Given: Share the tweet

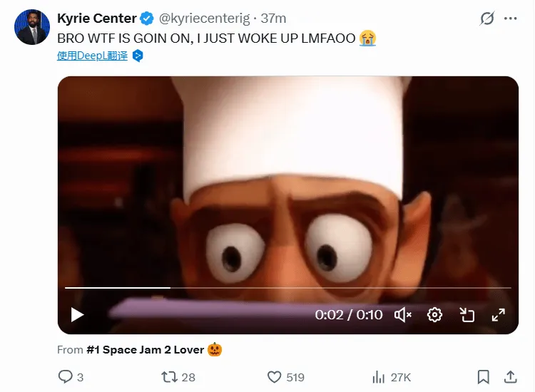Looking at the screenshot, I should [x=511, y=376].
